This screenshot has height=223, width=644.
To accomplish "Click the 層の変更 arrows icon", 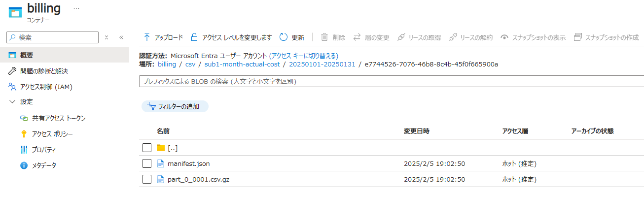I will 358,37.
